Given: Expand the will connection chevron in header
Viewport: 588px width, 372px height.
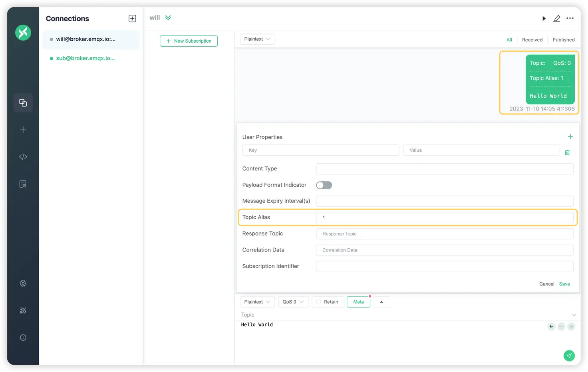Looking at the screenshot, I should (x=168, y=18).
